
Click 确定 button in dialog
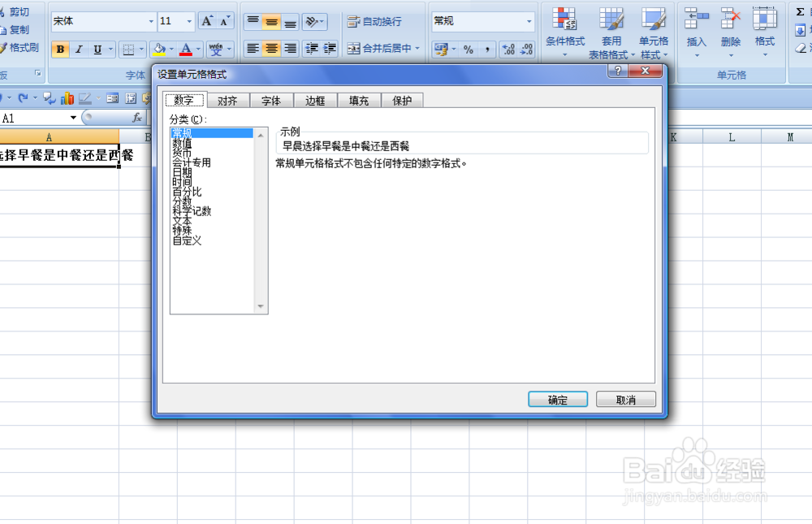[558, 400]
